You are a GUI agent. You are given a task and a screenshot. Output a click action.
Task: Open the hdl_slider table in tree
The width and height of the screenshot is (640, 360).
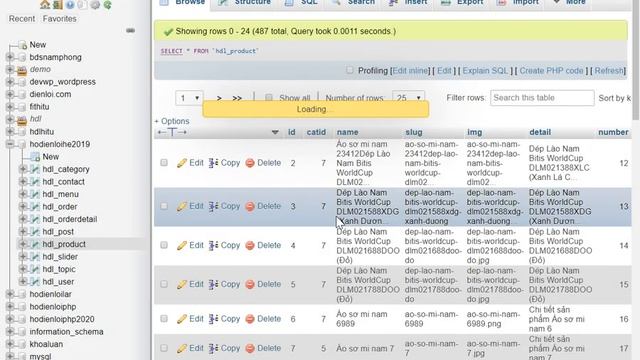[x=60, y=257]
